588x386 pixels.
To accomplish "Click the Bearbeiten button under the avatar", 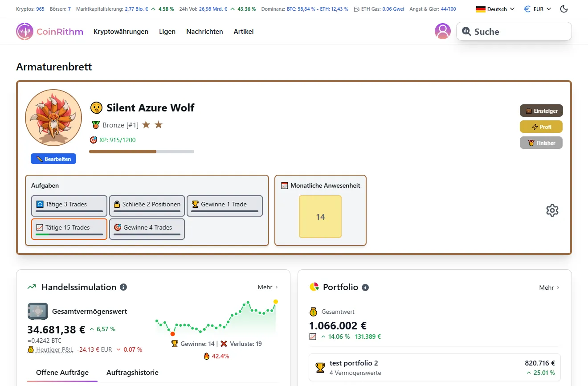I will tap(53, 158).
